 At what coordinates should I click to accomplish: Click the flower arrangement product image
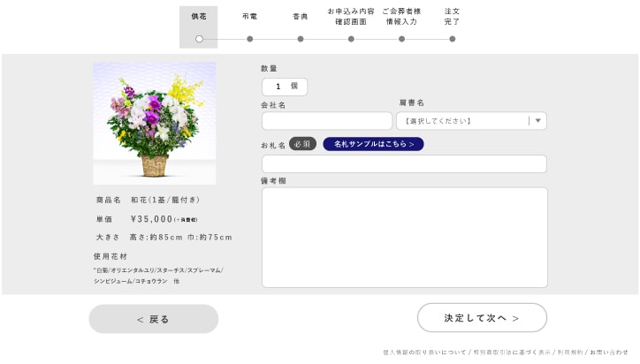[155, 122]
